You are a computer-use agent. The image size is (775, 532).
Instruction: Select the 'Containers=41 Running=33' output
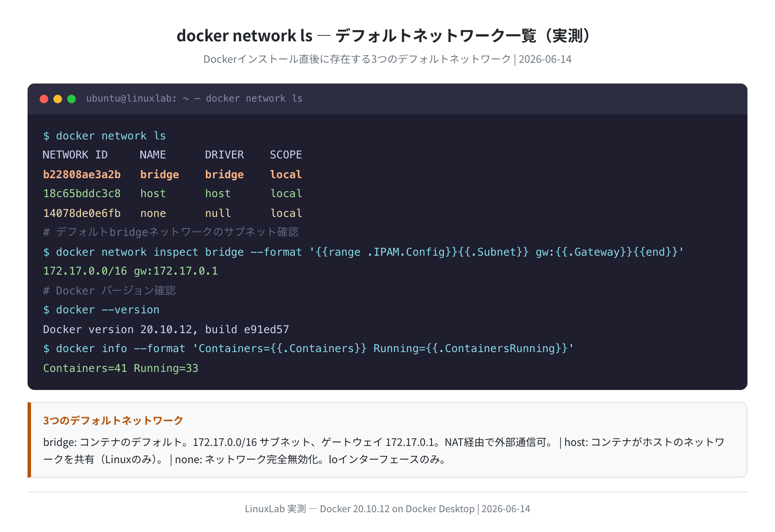click(x=121, y=368)
